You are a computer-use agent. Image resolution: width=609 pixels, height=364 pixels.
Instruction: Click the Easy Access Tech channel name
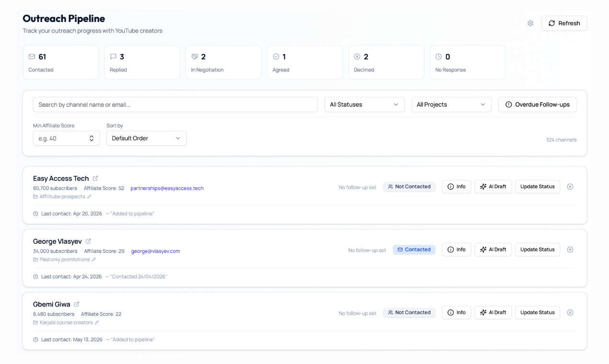pyautogui.click(x=61, y=178)
